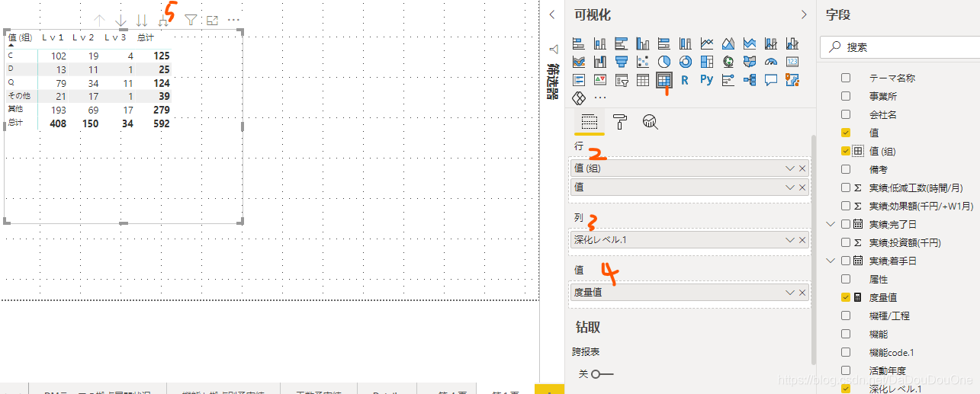980x394 pixels.
Task: Select the KPI visual
Action: pos(599,80)
